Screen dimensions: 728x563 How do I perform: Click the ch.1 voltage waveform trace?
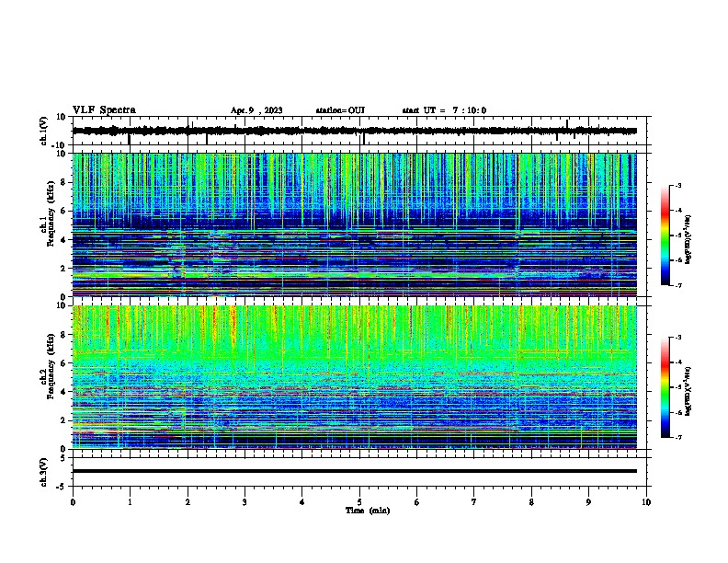355,131
